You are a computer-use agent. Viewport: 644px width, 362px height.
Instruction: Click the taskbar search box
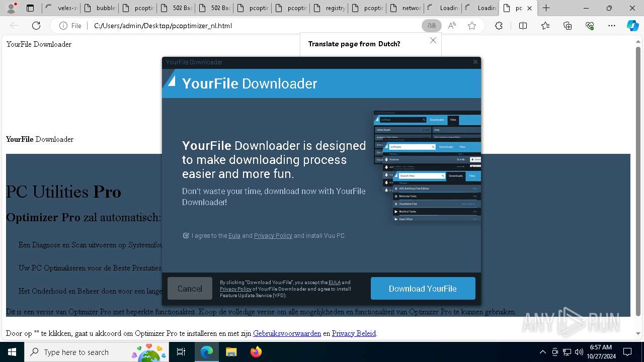(x=97, y=352)
